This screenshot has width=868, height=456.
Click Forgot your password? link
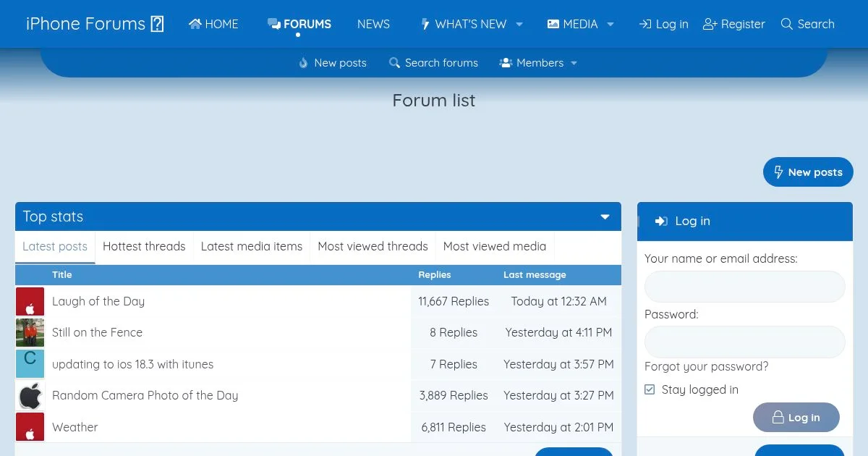point(707,366)
